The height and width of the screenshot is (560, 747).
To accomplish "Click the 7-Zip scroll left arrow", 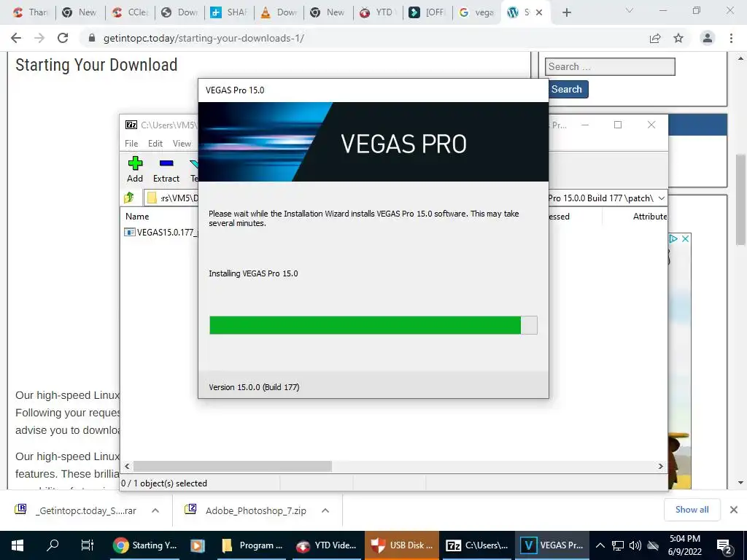I will (127, 466).
